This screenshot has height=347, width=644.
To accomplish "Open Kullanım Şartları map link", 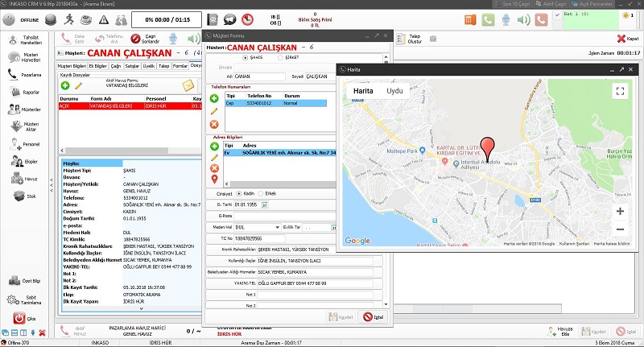I will [574, 243].
